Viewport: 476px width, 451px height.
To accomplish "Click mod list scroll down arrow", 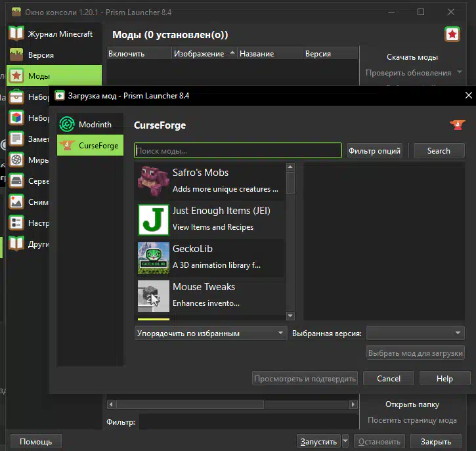I will click(x=290, y=316).
